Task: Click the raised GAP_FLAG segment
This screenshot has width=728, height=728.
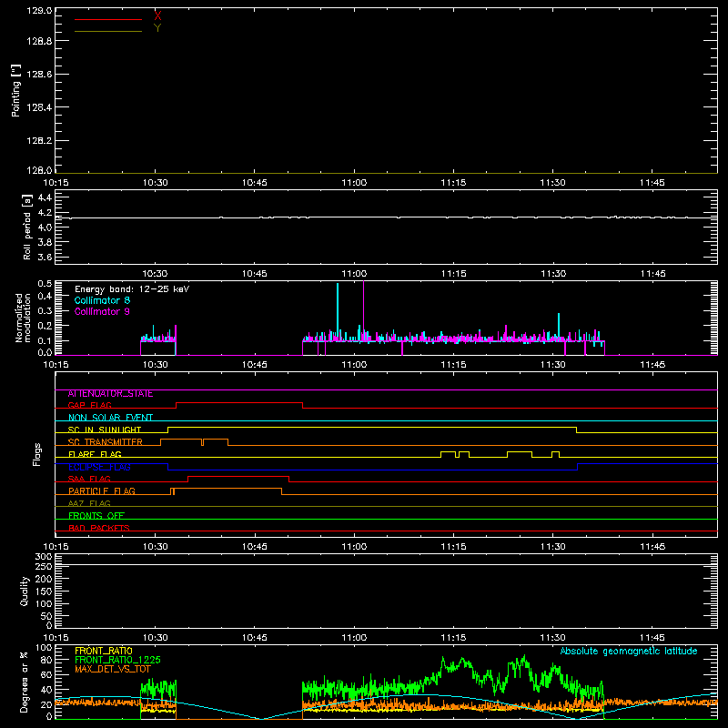Action: (239, 403)
